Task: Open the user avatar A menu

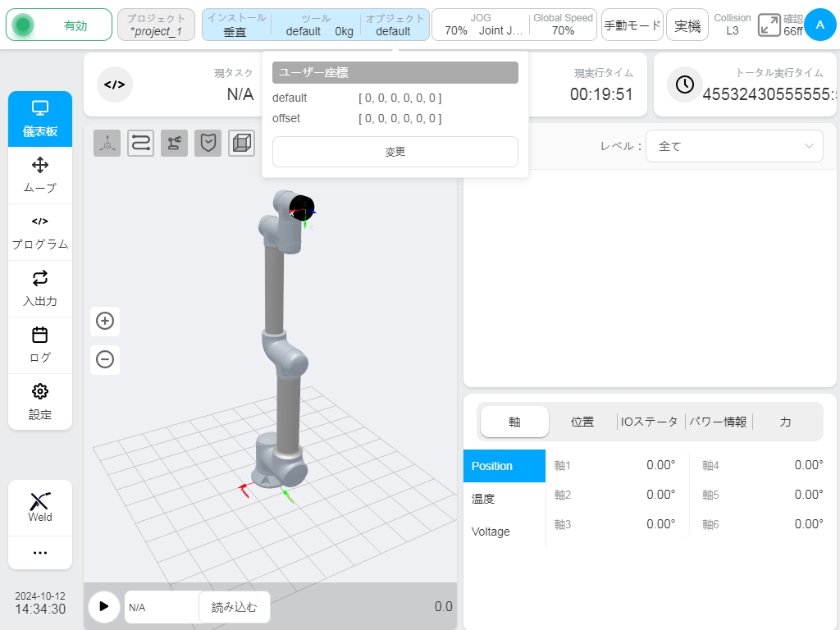Action: [819, 25]
